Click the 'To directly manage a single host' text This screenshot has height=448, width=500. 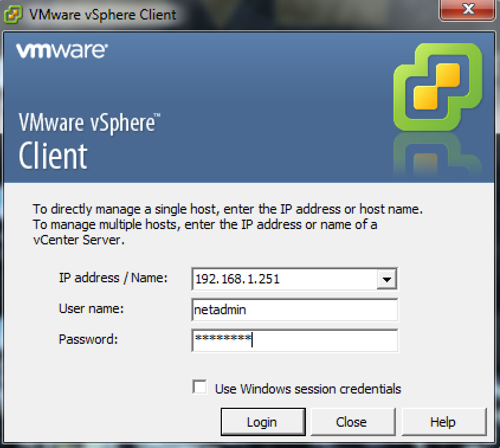(125, 209)
